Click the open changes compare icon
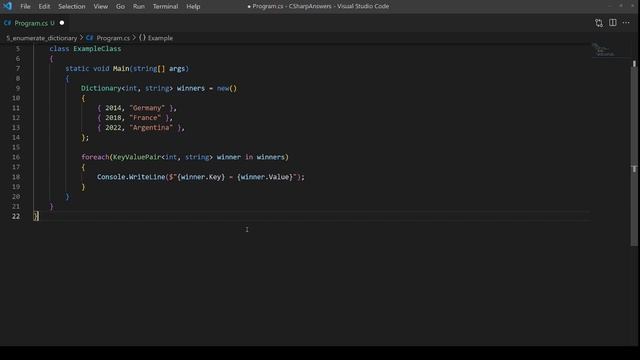Image resolution: width=640 pixels, height=360 pixels. pyautogui.click(x=599, y=23)
